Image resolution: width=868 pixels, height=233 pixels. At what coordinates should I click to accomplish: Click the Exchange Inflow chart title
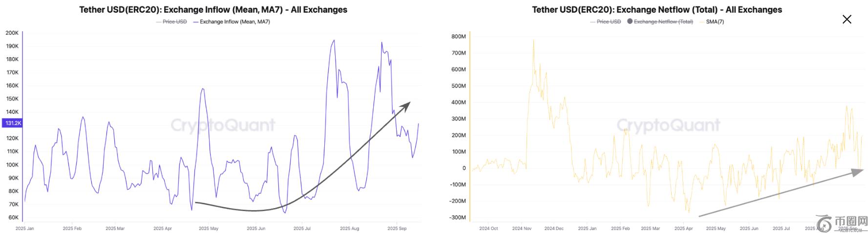click(213, 9)
